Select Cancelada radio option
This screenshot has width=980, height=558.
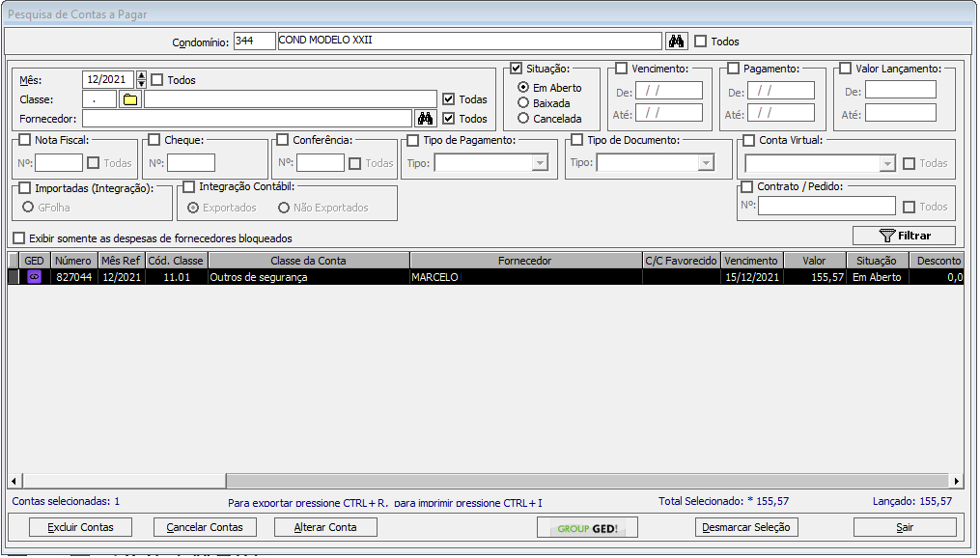tap(523, 118)
